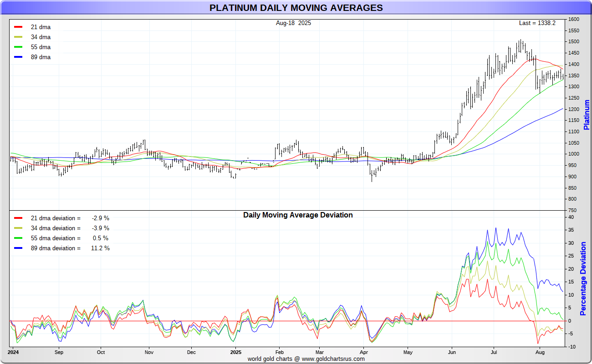The image size is (592, 364).
Task: Click the red 21 dma legend swatch in the price chart
Action: pos(18,27)
